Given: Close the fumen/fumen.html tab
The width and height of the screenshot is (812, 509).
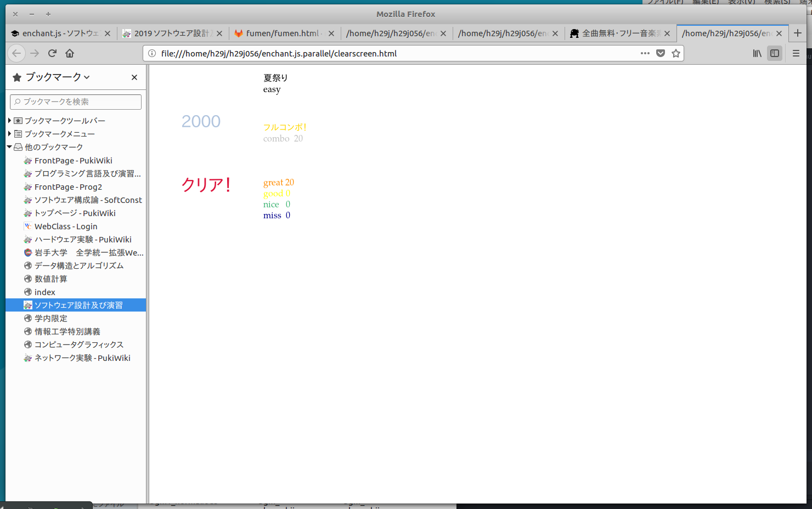Looking at the screenshot, I should [331, 33].
